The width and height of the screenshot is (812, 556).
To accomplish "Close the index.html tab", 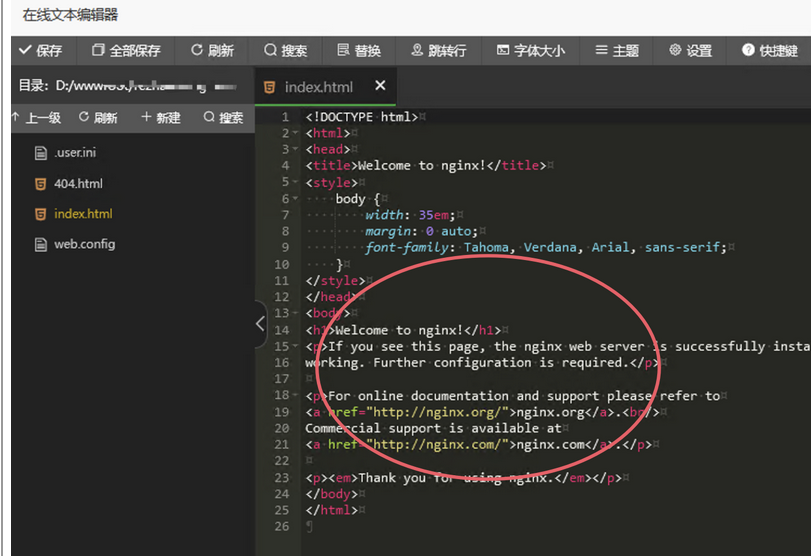I will click(x=380, y=85).
